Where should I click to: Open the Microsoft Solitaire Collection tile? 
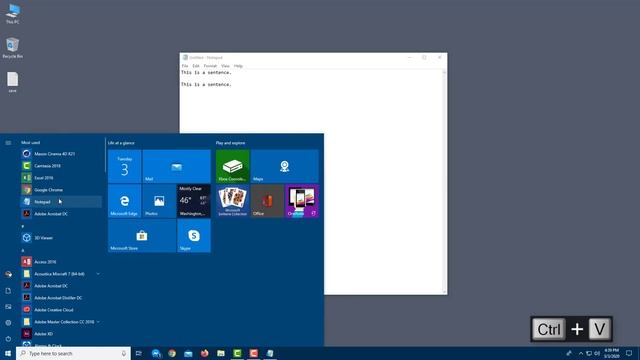[x=233, y=201]
